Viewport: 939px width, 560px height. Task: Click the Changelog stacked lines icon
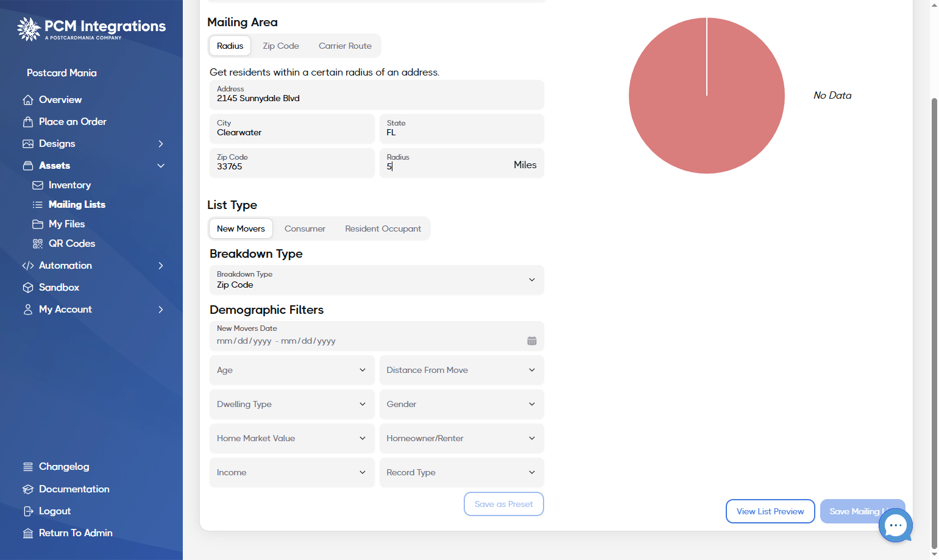(x=28, y=467)
